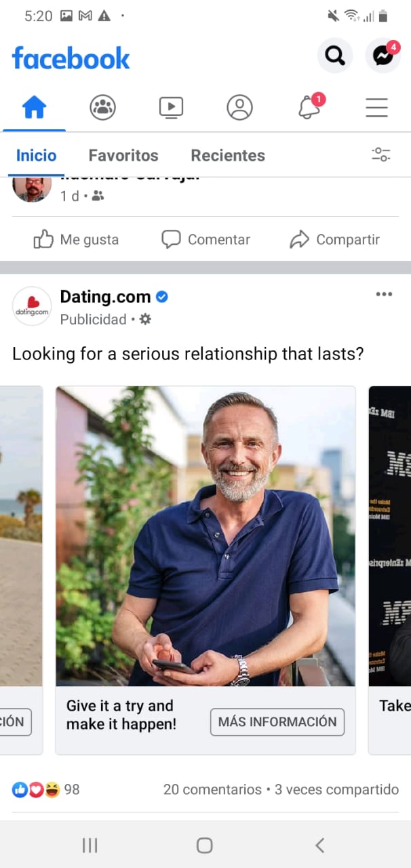This screenshot has height=868, width=411.
Task: Open profile icon in navigation bar
Action: click(x=239, y=107)
